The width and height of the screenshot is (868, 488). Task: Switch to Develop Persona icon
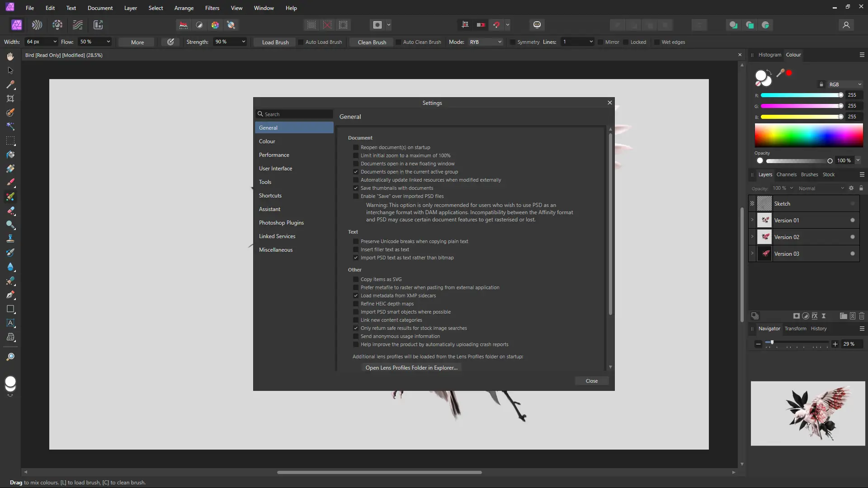click(57, 25)
